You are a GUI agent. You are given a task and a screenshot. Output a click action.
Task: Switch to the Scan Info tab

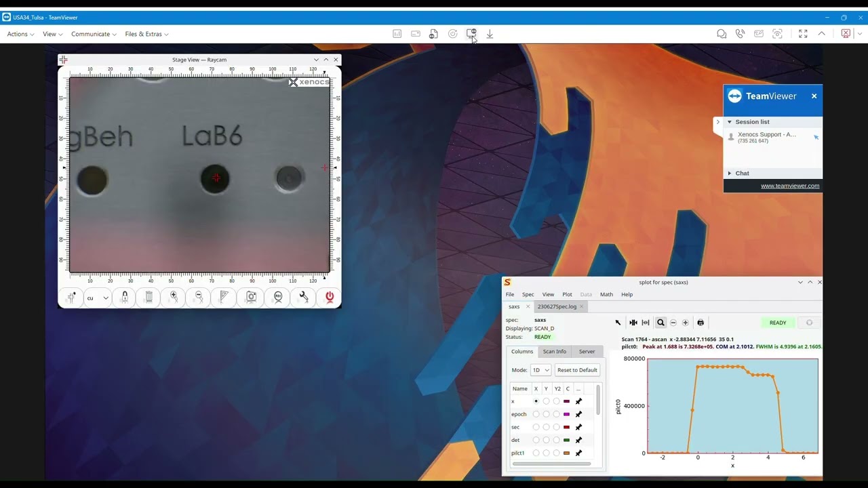pos(554,352)
